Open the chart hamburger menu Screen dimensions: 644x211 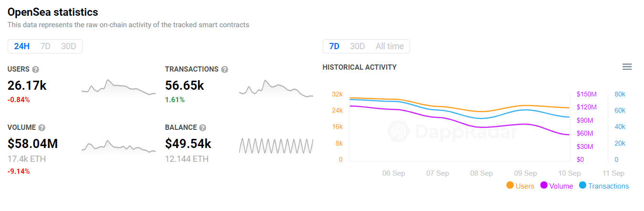(x=627, y=67)
